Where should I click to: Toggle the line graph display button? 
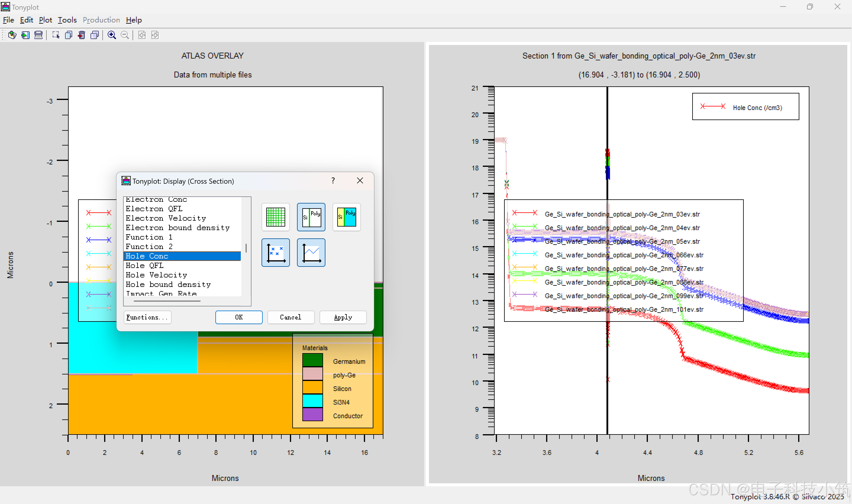311,253
